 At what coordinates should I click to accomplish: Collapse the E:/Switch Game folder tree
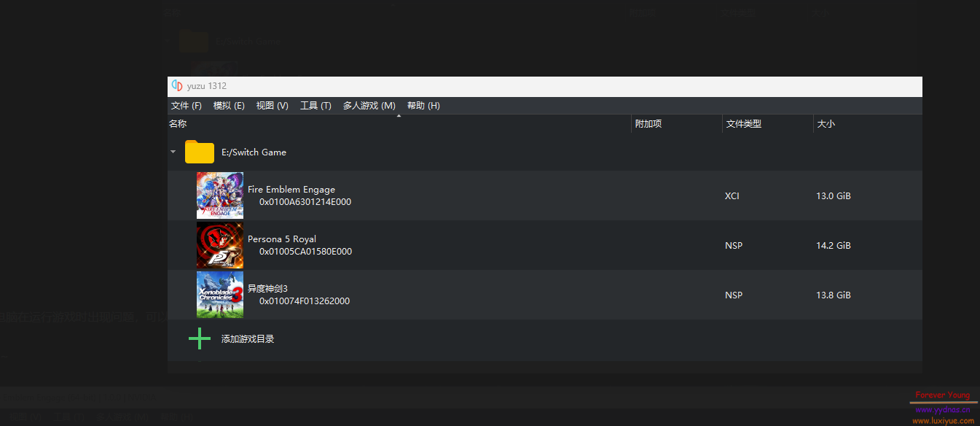point(173,152)
